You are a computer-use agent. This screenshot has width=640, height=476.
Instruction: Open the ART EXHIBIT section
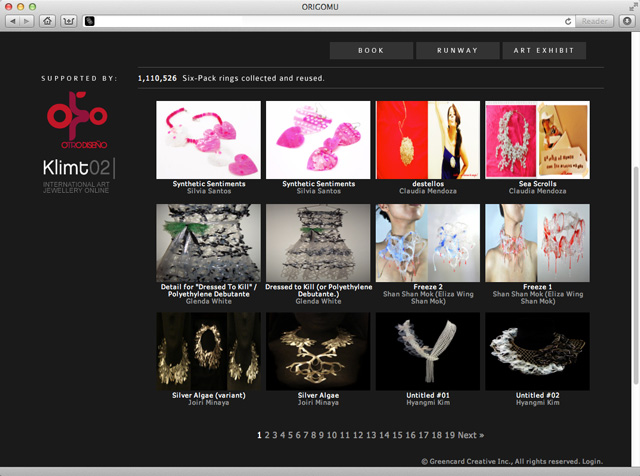pos(544,51)
